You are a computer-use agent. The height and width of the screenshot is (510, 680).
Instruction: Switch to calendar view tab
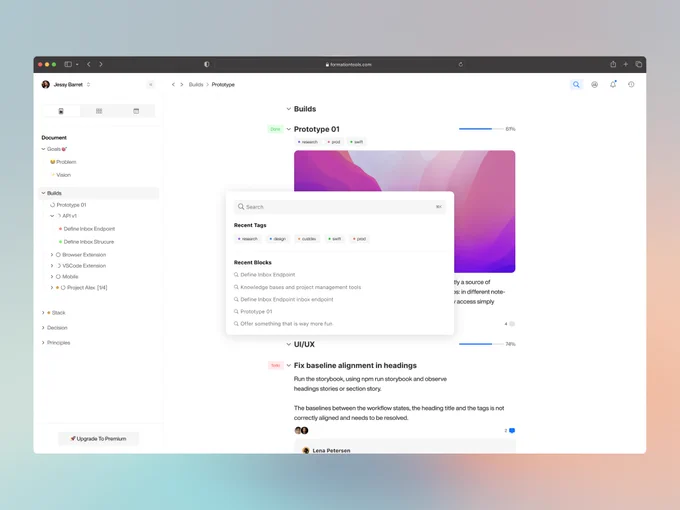pyautogui.click(x=136, y=111)
